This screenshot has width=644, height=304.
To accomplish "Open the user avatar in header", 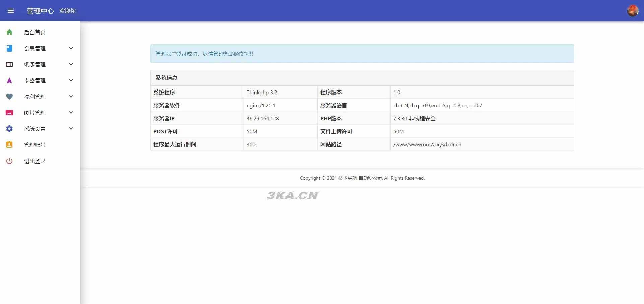I will pyautogui.click(x=633, y=11).
